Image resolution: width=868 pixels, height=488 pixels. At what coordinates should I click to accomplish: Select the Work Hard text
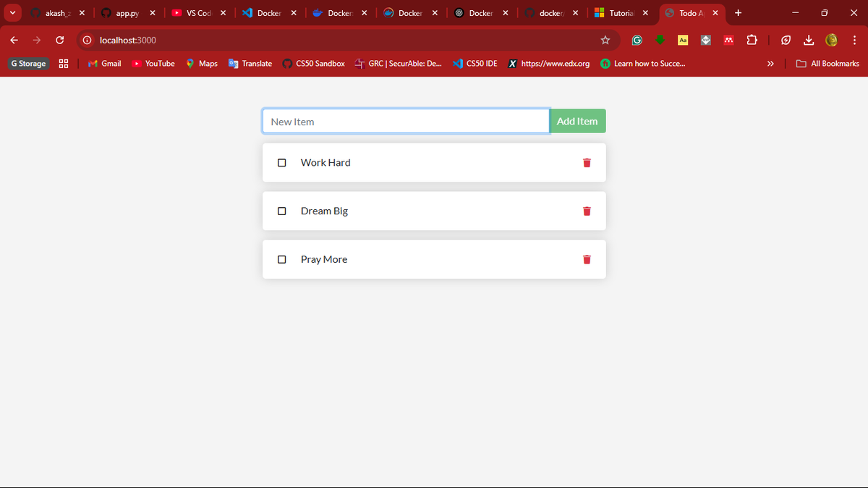pos(325,163)
